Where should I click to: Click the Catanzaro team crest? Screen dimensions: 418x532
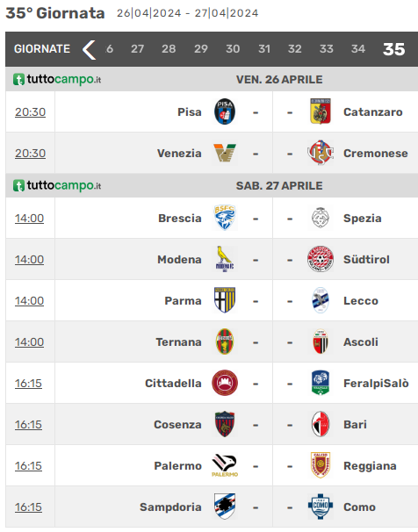321,111
